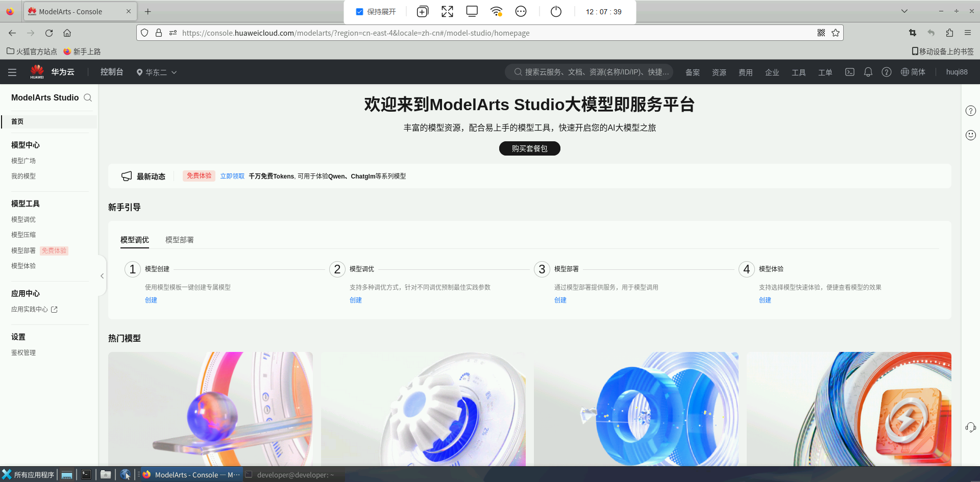
Task: Open Firefox extensions puzzle icon
Action: click(x=949, y=33)
